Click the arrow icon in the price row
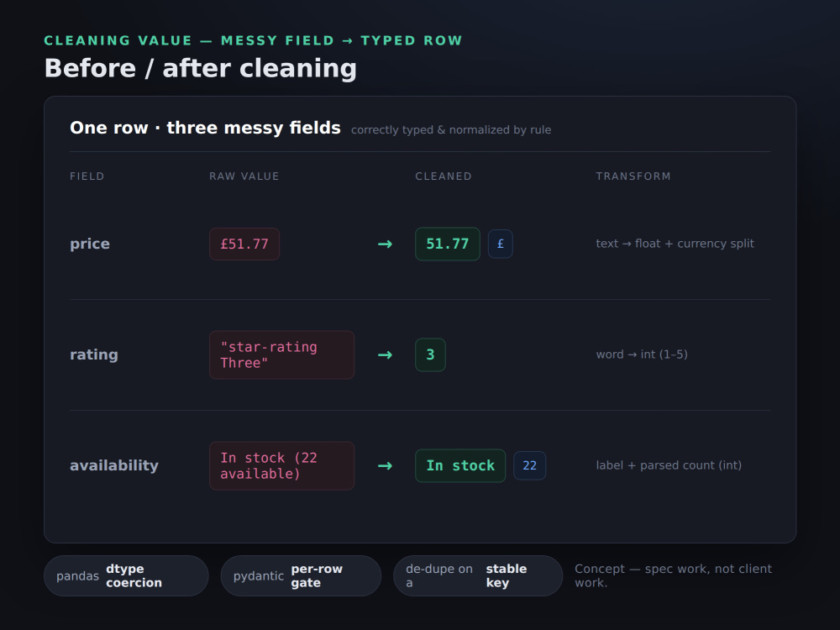This screenshot has width=840, height=630. pyautogui.click(x=385, y=244)
